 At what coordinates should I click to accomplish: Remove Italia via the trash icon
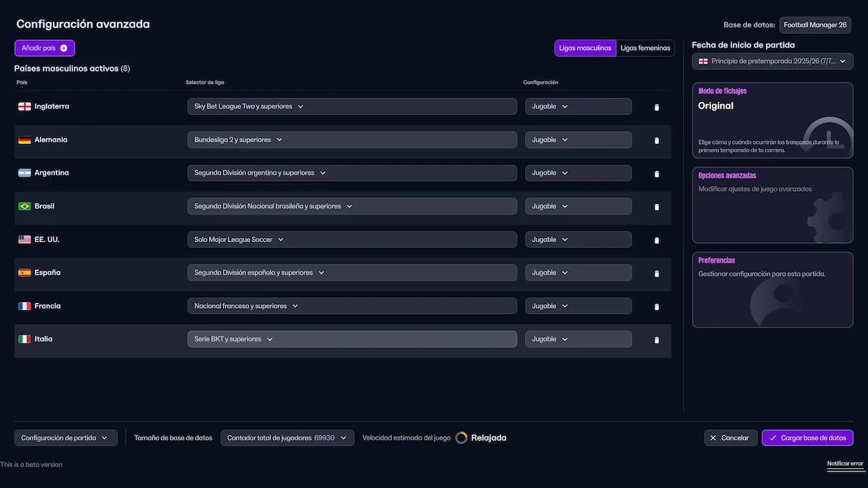[657, 340]
